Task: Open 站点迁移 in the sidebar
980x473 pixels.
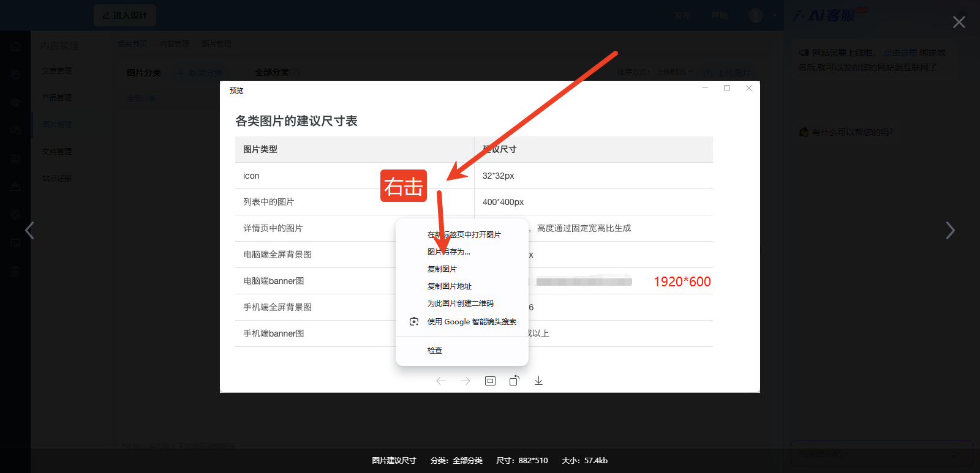Action: 57,179
